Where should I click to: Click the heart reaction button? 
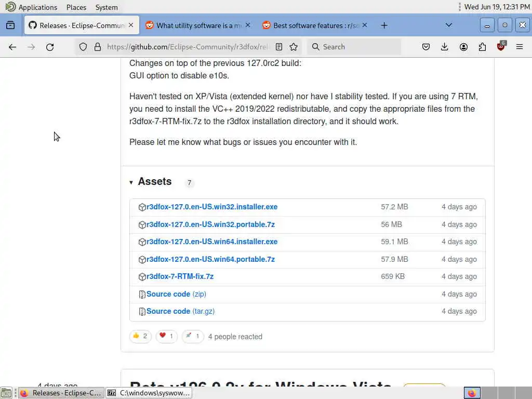167,336
